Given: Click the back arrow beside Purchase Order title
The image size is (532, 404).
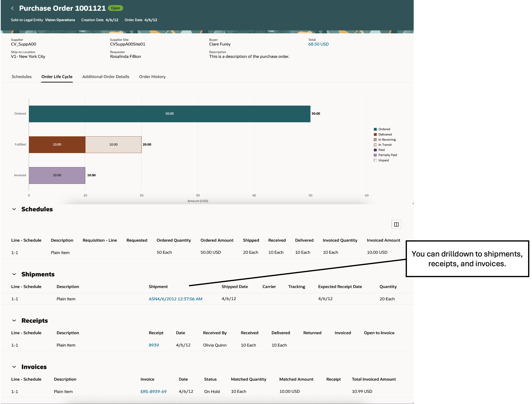Looking at the screenshot, I should pyautogui.click(x=12, y=8).
